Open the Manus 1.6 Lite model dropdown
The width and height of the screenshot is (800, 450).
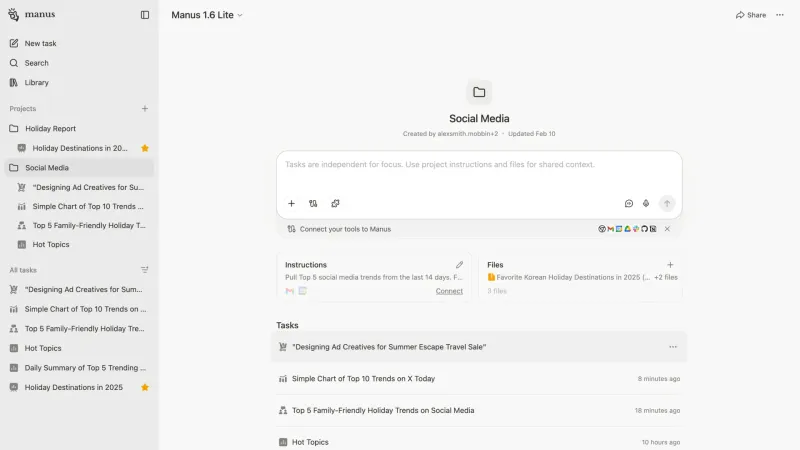point(207,15)
